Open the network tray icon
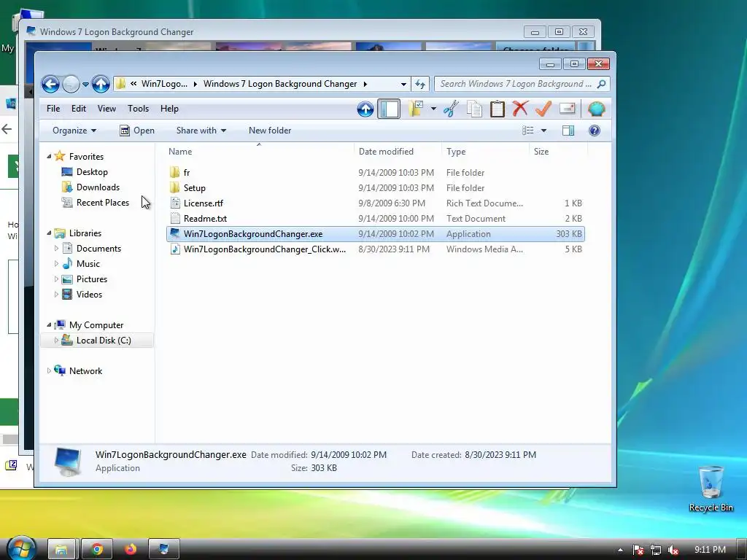The height and width of the screenshot is (560, 747). pos(656,550)
